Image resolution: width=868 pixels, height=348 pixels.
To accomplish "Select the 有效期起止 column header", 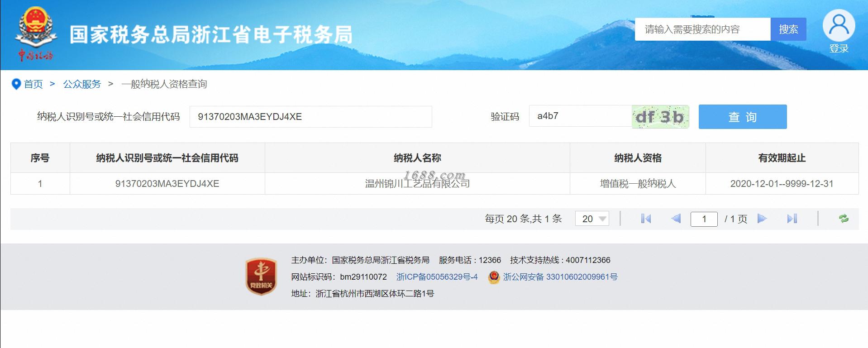I will (782, 158).
